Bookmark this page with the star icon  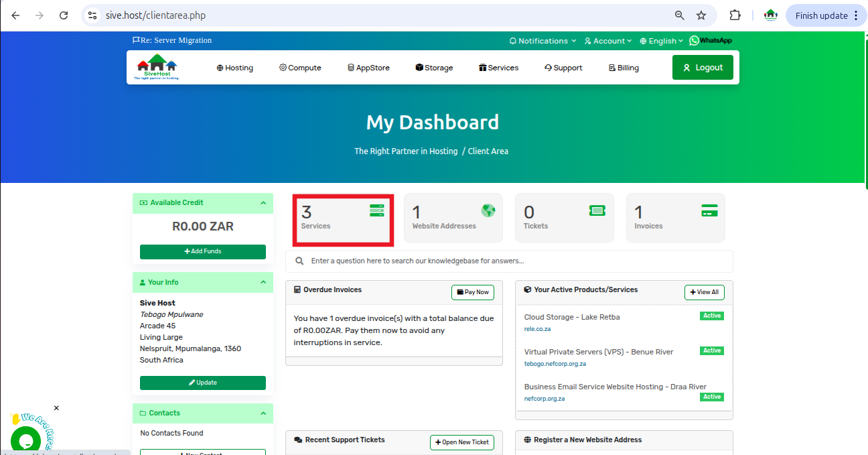point(701,15)
